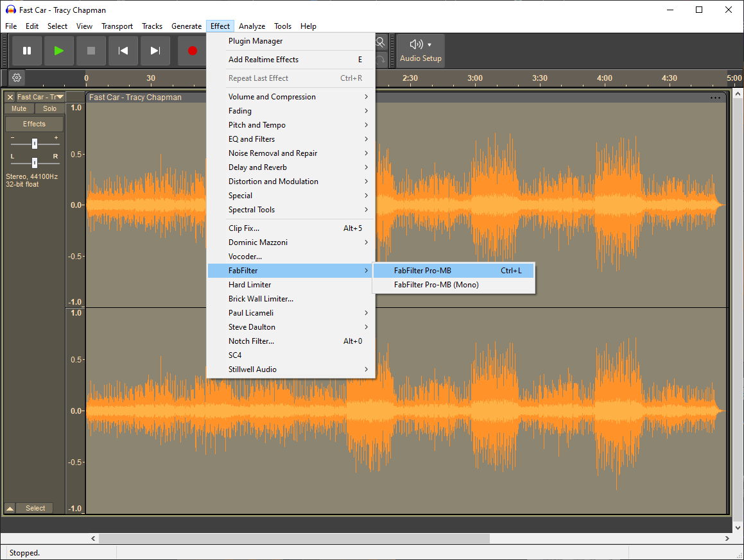Choose Add Realtime Effects

(291, 59)
